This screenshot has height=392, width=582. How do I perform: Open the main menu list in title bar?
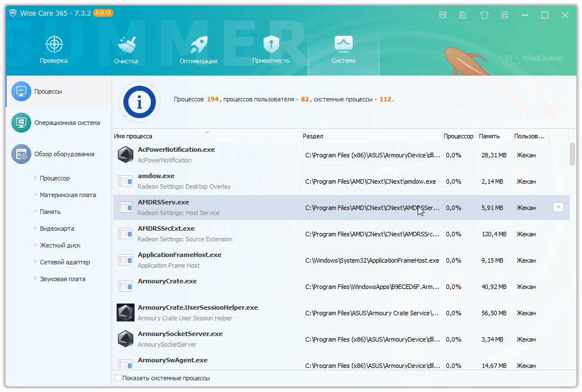[x=505, y=15]
